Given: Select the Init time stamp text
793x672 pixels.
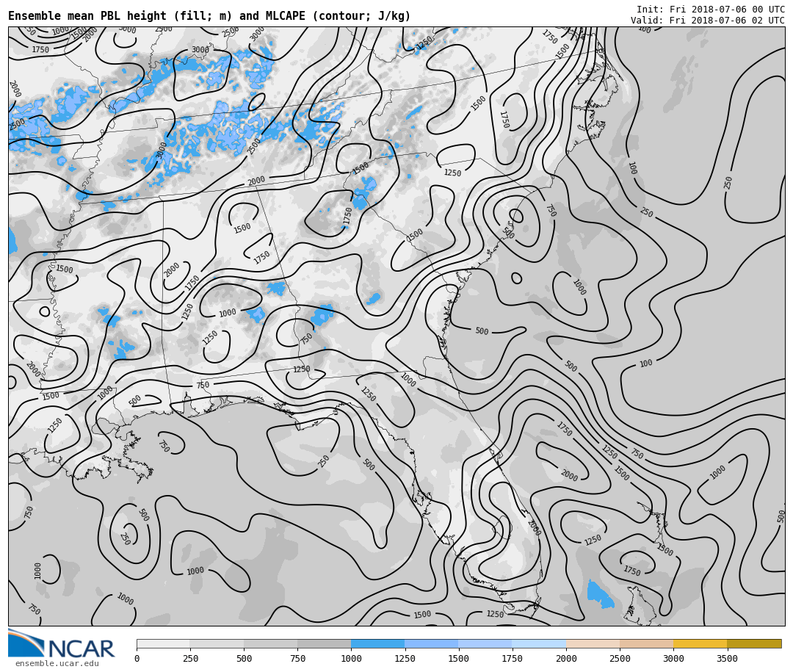Looking at the screenshot, I should click(710, 10).
